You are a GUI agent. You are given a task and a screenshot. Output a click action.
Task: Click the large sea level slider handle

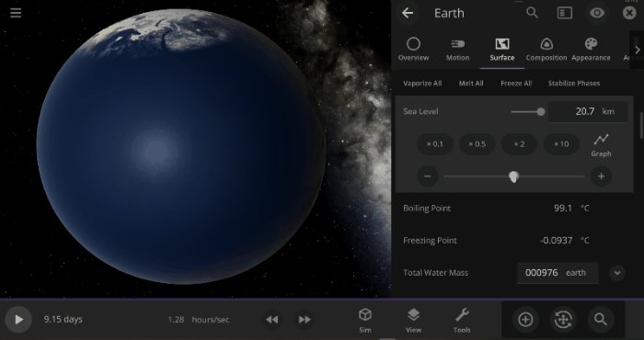[513, 176]
